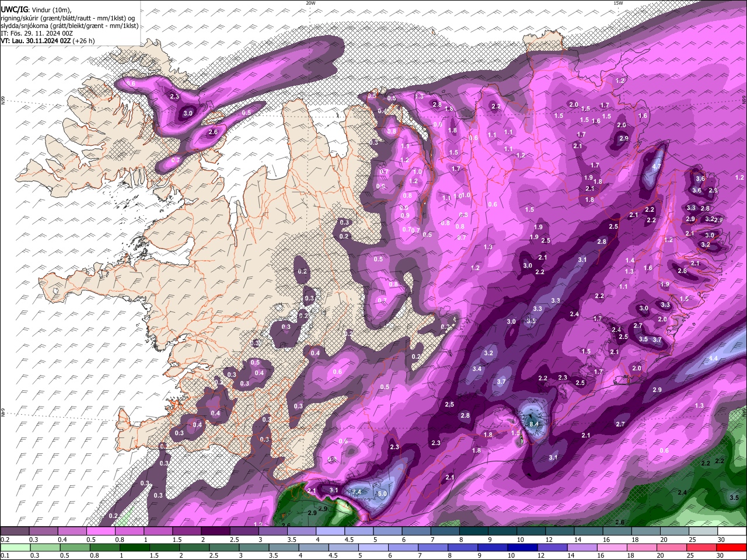Click the darkest purple swatch between 2 and 2.5
This screenshot has height=560, width=747.
[215, 531]
